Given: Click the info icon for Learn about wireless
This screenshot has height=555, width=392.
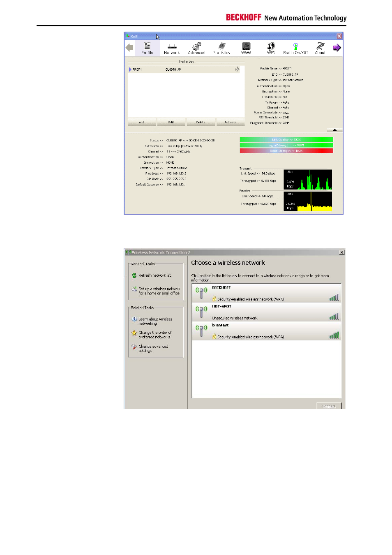Looking at the screenshot, I should pos(134,319).
